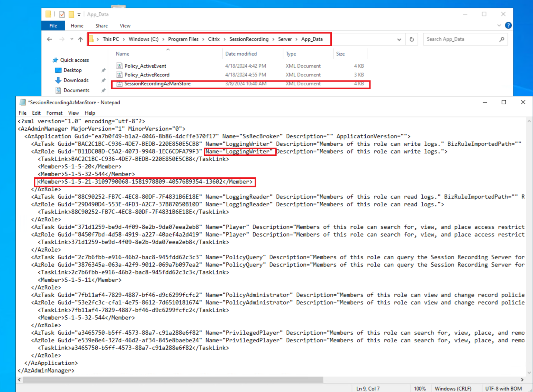The height and width of the screenshot is (392, 533).
Task: Click the search magnifier icon in Explorer
Action: pos(502,39)
